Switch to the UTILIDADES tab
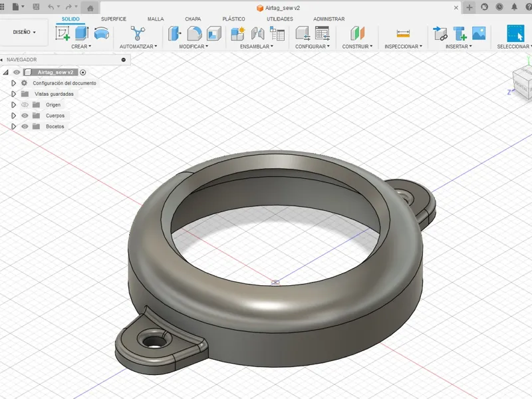The image size is (532, 399). point(280,19)
